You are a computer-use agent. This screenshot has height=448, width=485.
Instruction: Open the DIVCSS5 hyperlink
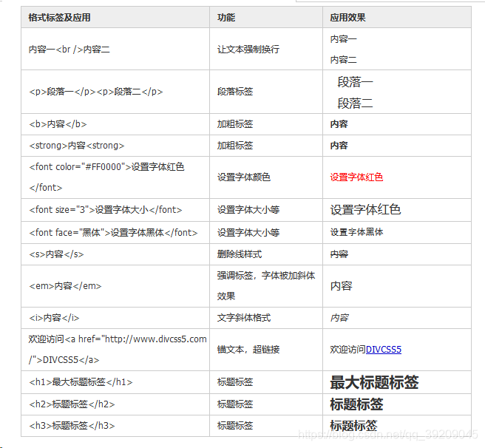(x=384, y=350)
